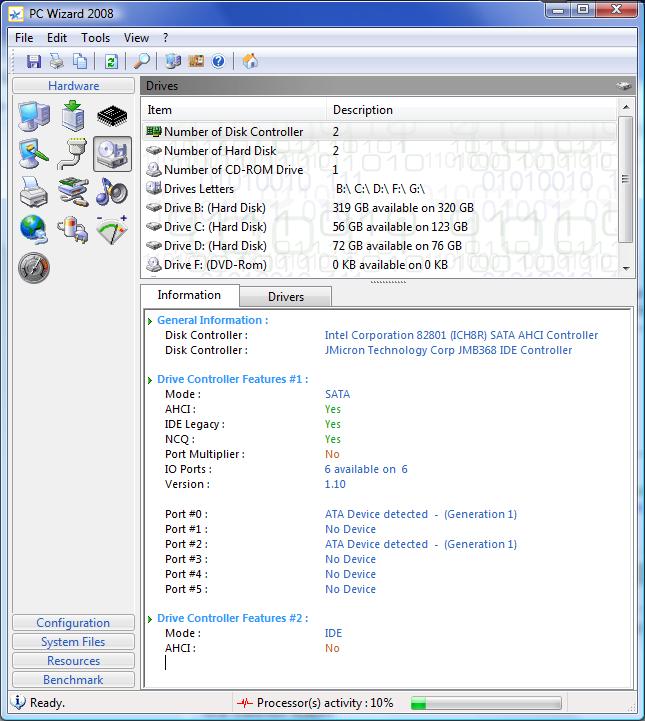This screenshot has height=721, width=645.
Task: Click the drive icon in Drives header
Action: [x=623, y=86]
